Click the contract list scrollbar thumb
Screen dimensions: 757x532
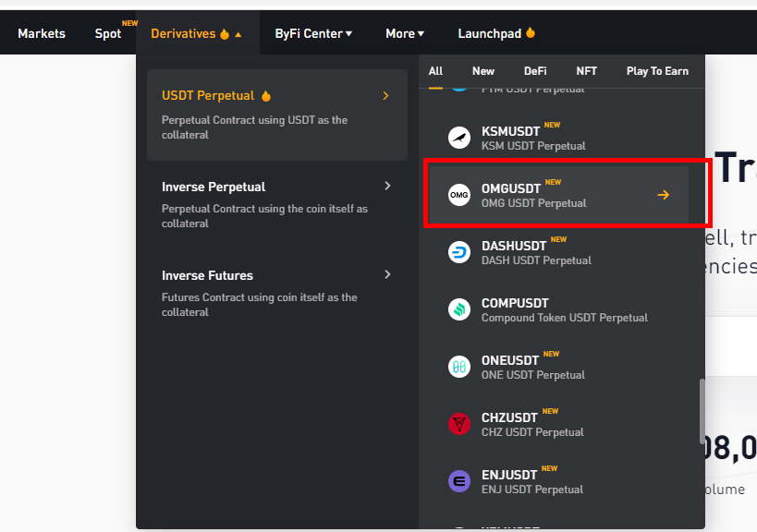point(702,411)
